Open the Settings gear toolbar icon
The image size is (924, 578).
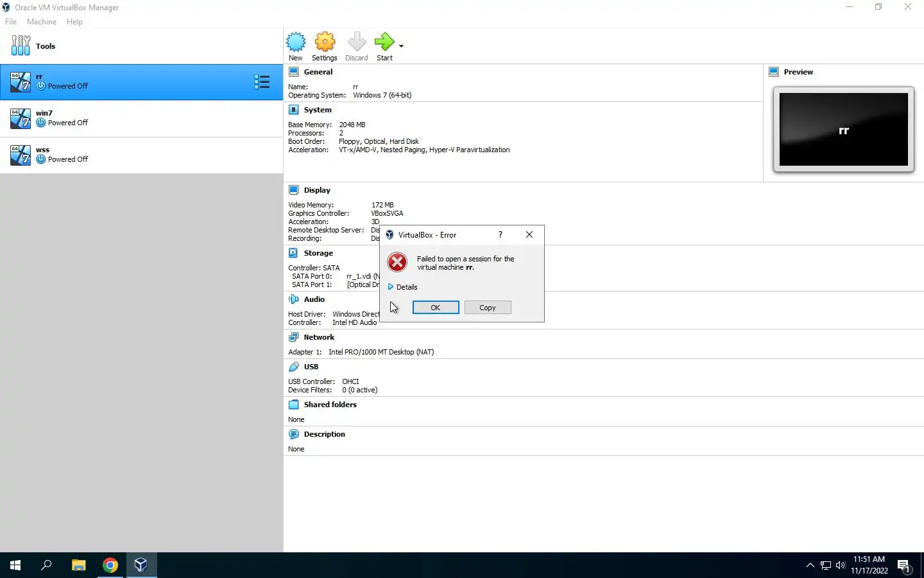pyautogui.click(x=325, y=42)
